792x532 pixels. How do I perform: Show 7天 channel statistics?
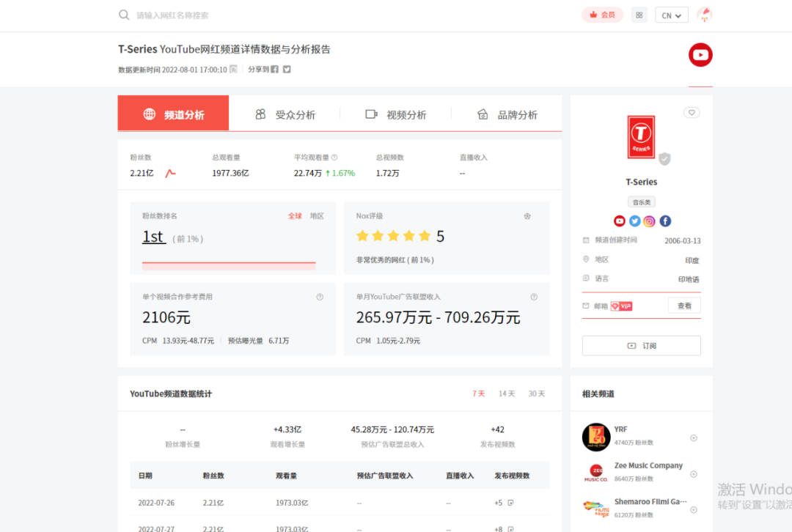tap(478, 394)
